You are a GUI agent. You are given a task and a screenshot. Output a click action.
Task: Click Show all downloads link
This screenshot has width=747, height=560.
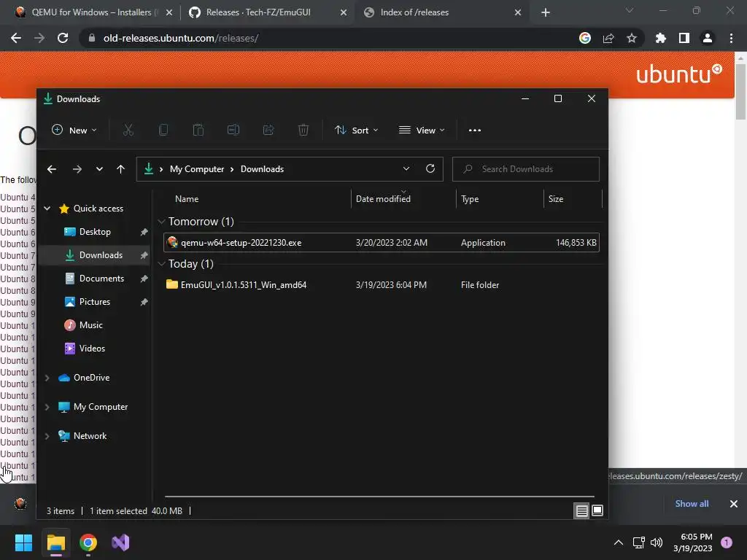692,503
